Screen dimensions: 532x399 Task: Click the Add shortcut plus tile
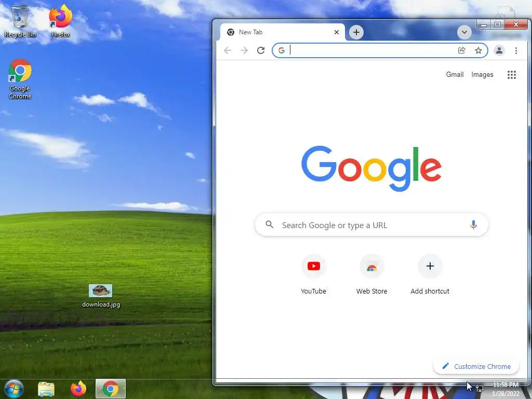430,274
